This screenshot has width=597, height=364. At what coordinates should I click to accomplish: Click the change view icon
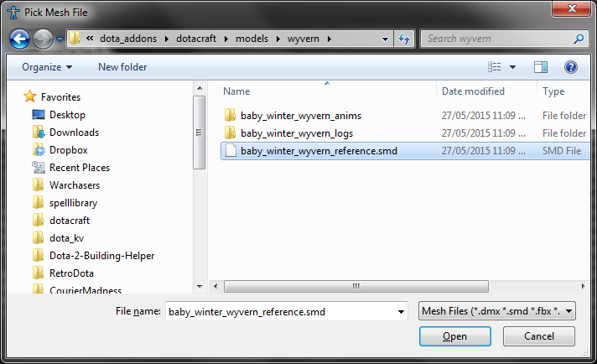click(495, 67)
